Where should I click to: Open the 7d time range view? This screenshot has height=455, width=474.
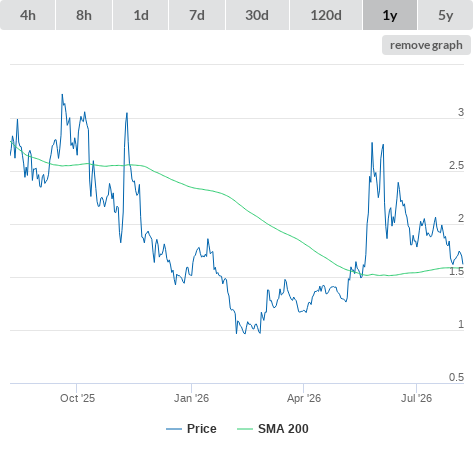tap(197, 15)
